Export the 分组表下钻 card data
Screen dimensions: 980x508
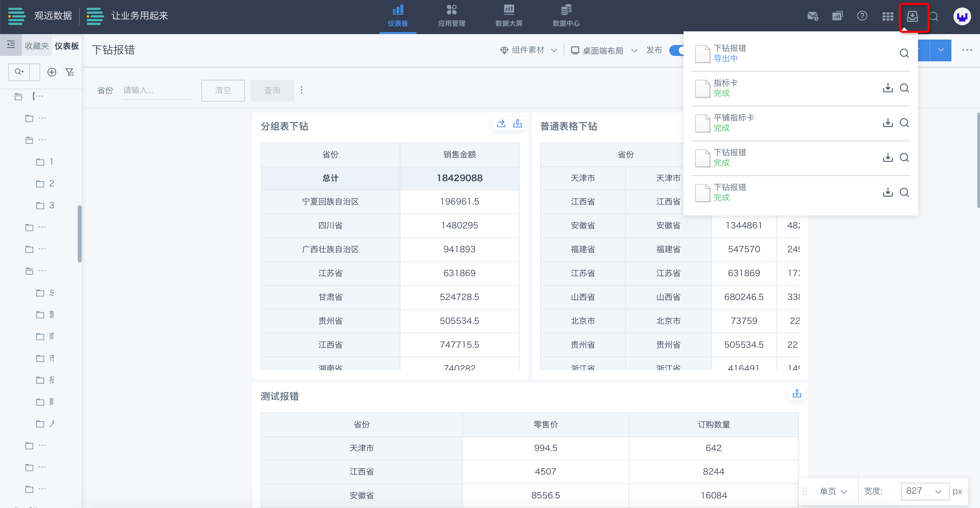(517, 124)
